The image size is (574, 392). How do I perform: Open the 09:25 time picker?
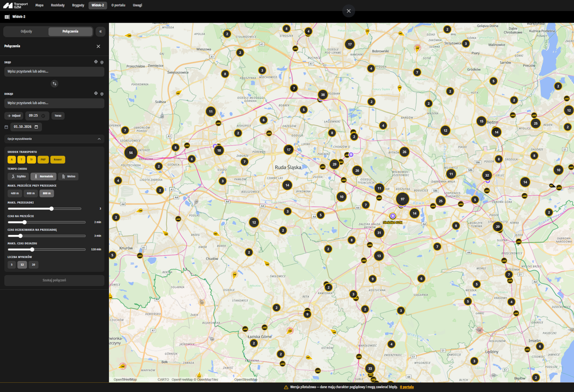click(x=37, y=116)
